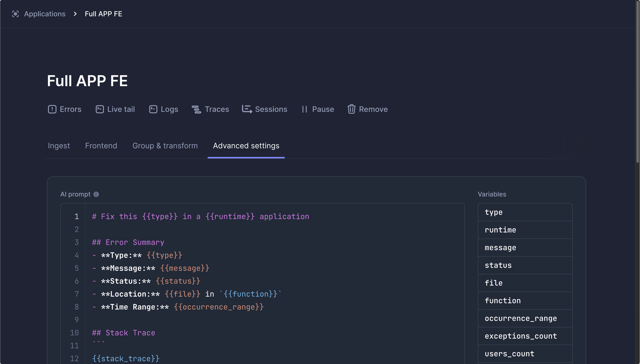This screenshot has height=364, width=640.
Task: Click the breadcrumb chevron separator
Action: tap(75, 14)
